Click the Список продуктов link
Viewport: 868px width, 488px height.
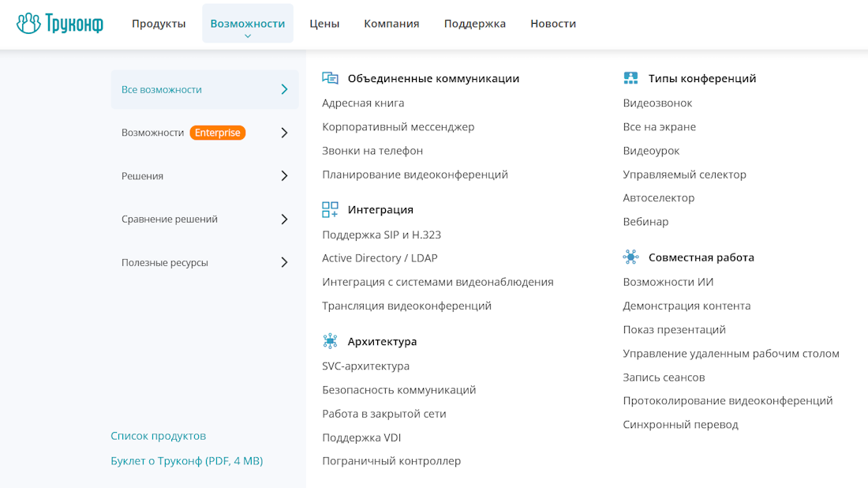(x=157, y=435)
